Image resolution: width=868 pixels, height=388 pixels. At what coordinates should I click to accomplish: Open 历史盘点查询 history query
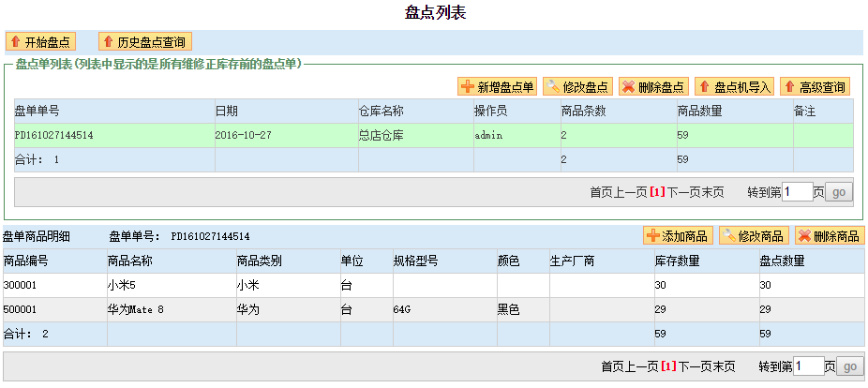tap(144, 42)
